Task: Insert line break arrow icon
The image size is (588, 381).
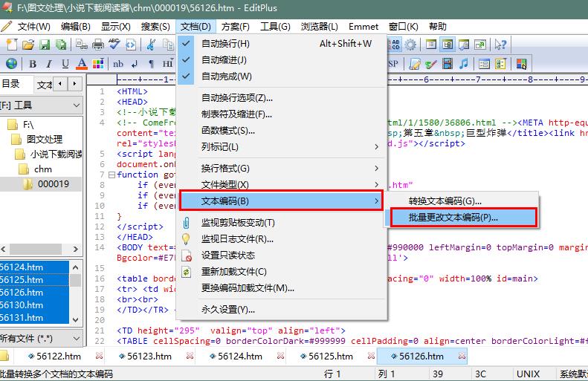Action: click(x=135, y=65)
